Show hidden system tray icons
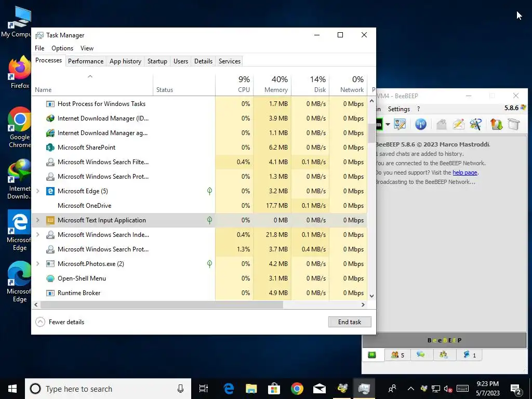Image resolution: width=532 pixels, height=399 pixels. pos(410,389)
